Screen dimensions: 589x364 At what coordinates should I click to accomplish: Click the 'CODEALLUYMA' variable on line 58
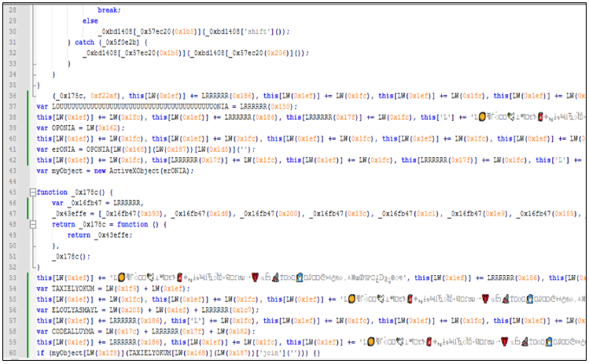[73, 332]
